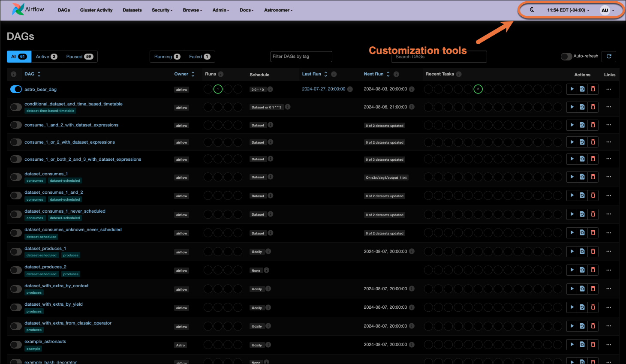The width and height of the screenshot is (626, 364).
Task: Open the Datasets menu item
Action: [x=132, y=10]
